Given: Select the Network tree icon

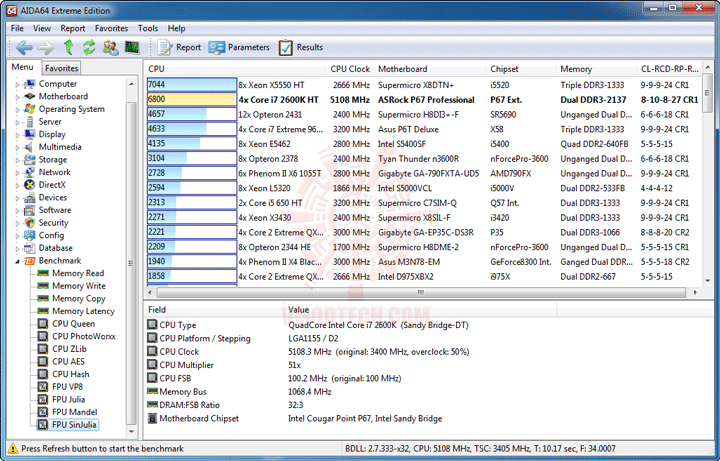Looking at the screenshot, I should click(x=30, y=172).
